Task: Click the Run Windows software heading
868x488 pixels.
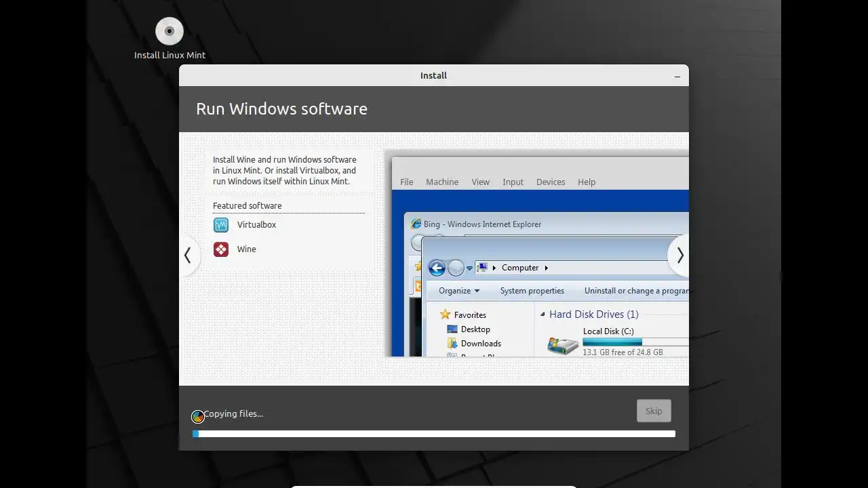Action: 281,109
